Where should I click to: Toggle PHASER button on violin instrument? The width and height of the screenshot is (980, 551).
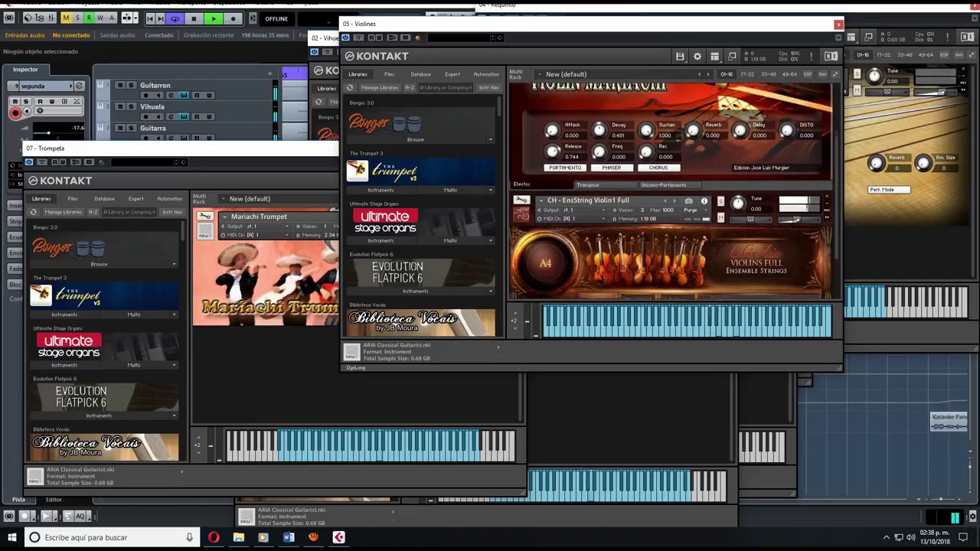pyautogui.click(x=611, y=168)
